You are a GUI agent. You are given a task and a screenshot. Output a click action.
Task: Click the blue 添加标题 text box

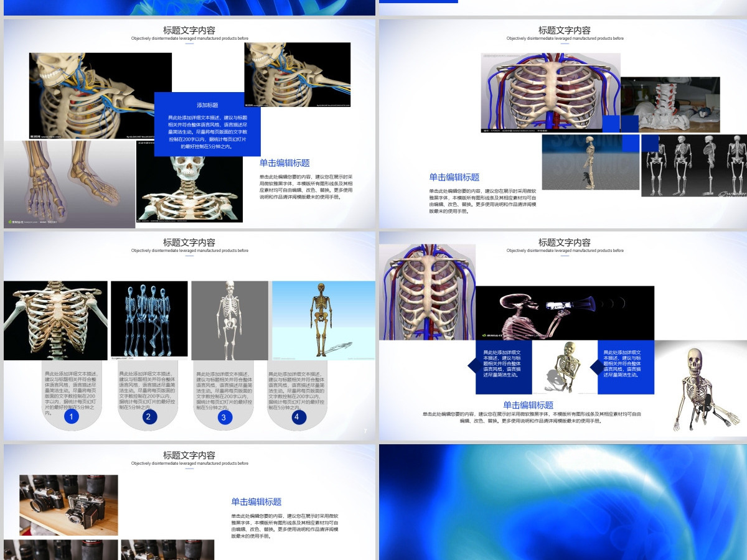(x=207, y=124)
